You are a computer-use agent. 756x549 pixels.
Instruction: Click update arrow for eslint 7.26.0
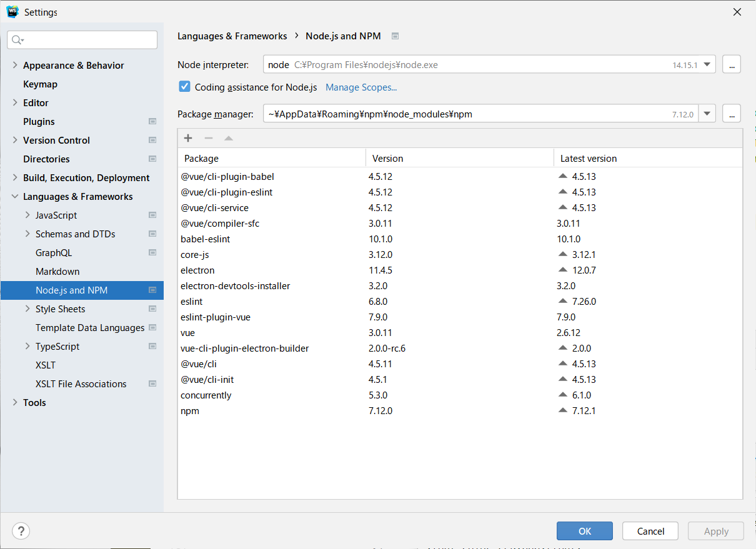click(x=563, y=301)
